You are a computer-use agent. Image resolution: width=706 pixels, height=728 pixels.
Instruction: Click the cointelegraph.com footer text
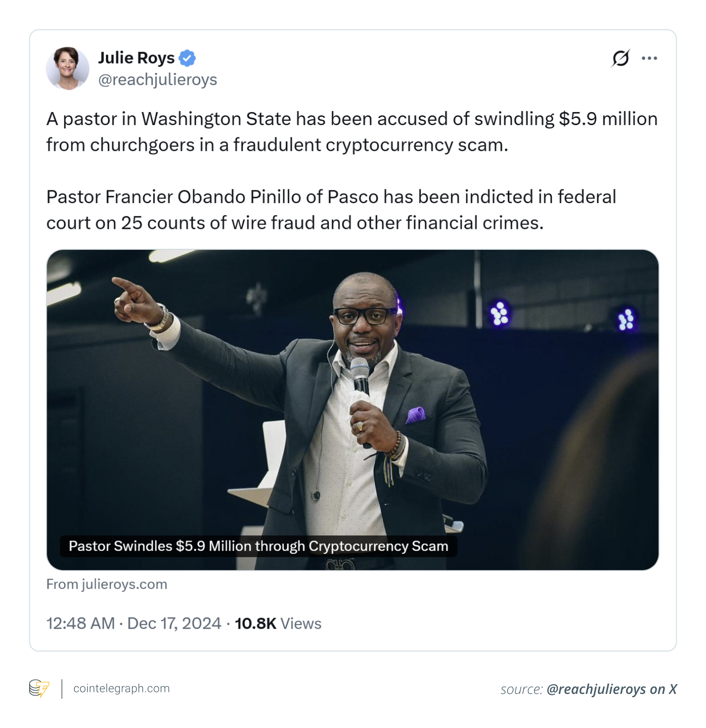pos(121,688)
